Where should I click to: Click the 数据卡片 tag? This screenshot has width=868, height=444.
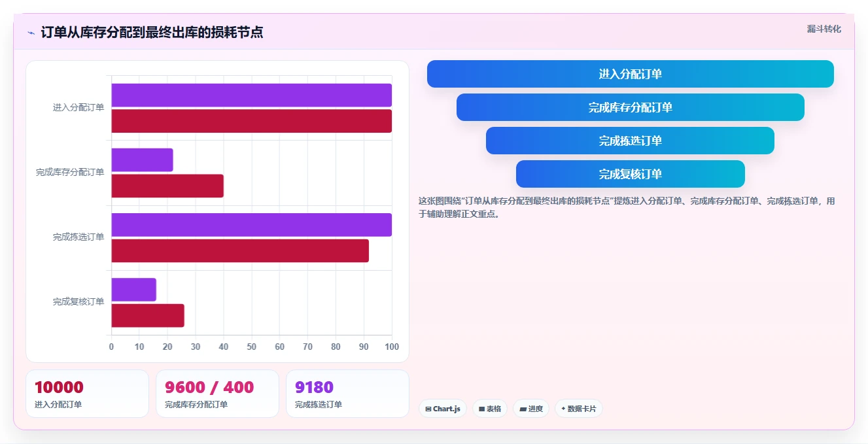[579, 409]
